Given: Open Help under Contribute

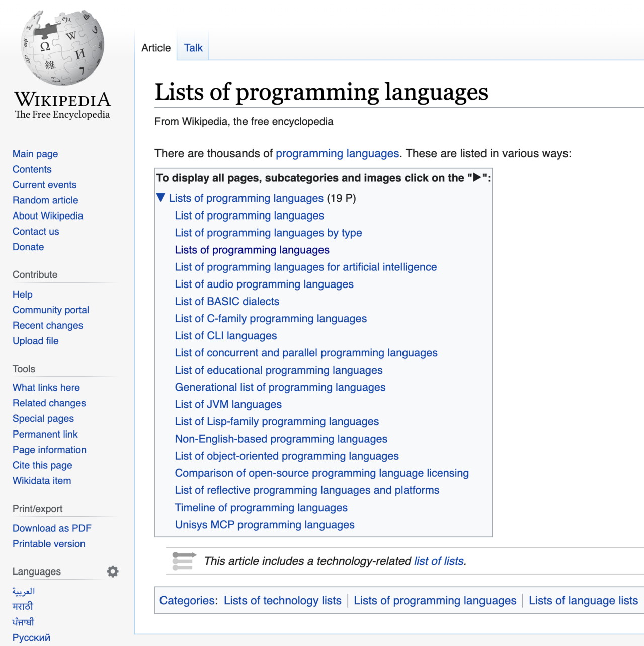Looking at the screenshot, I should tap(23, 295).
